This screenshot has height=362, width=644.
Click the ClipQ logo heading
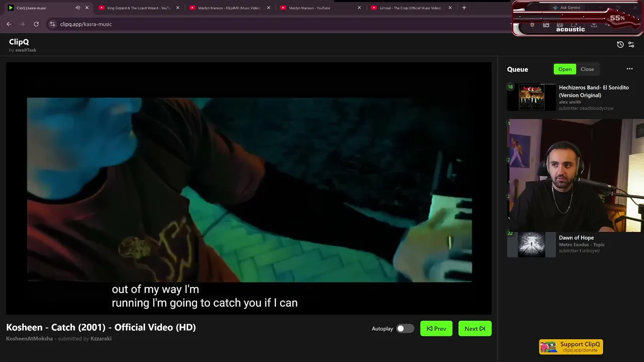pos(19,42)
